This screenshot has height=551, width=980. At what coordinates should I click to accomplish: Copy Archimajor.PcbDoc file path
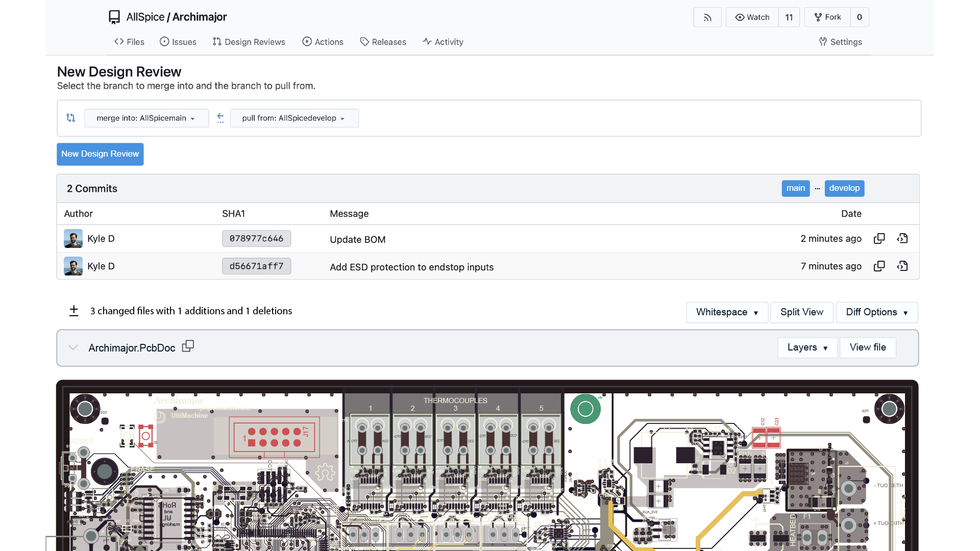coord(188,346)
